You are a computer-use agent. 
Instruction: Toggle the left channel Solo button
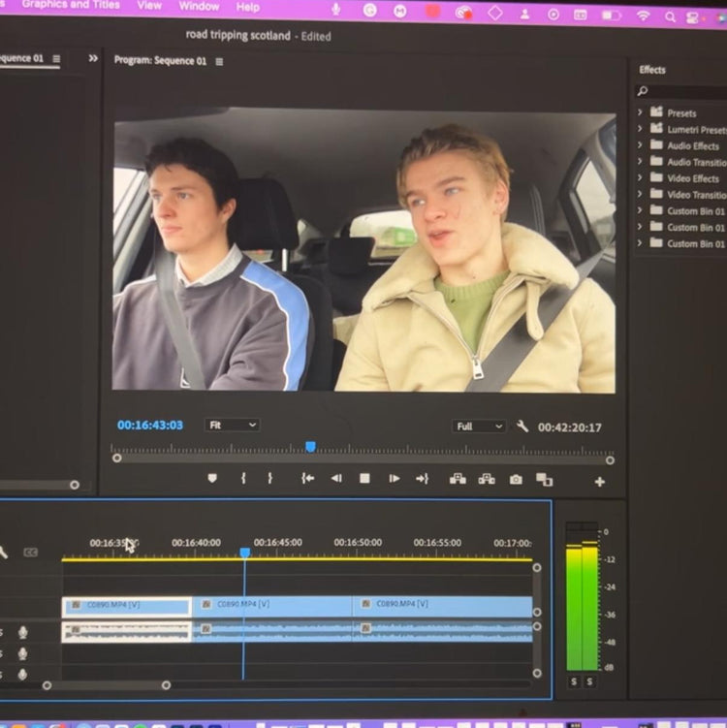coord(573,682)
